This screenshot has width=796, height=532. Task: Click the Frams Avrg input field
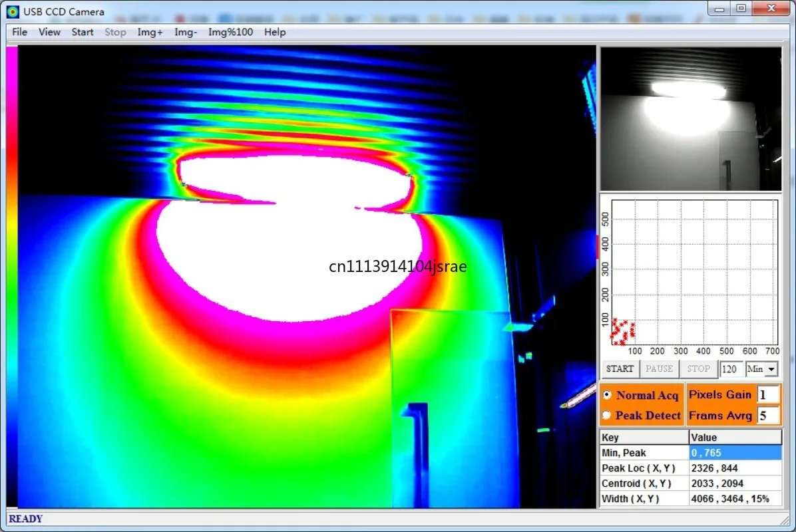(768, 416)
